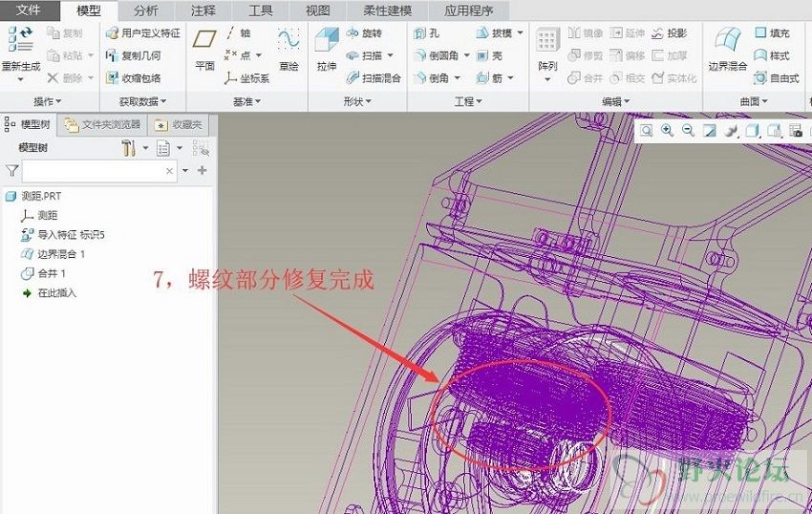Click the 实体化 (Solidify) tool
812x514 pixels.
point(674,78)
